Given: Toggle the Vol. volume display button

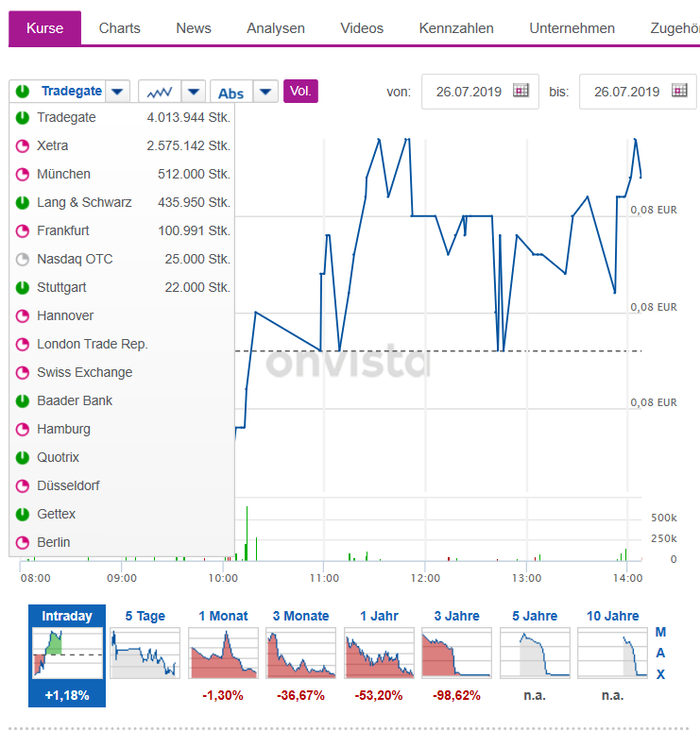Looking at the screenshot, I should (300, 91).
